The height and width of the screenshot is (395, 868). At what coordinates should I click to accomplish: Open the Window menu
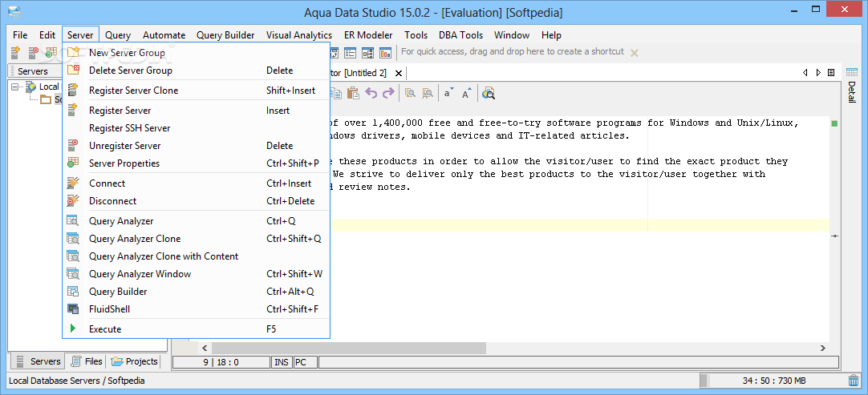pyautogui.click(x=512, y=35)
